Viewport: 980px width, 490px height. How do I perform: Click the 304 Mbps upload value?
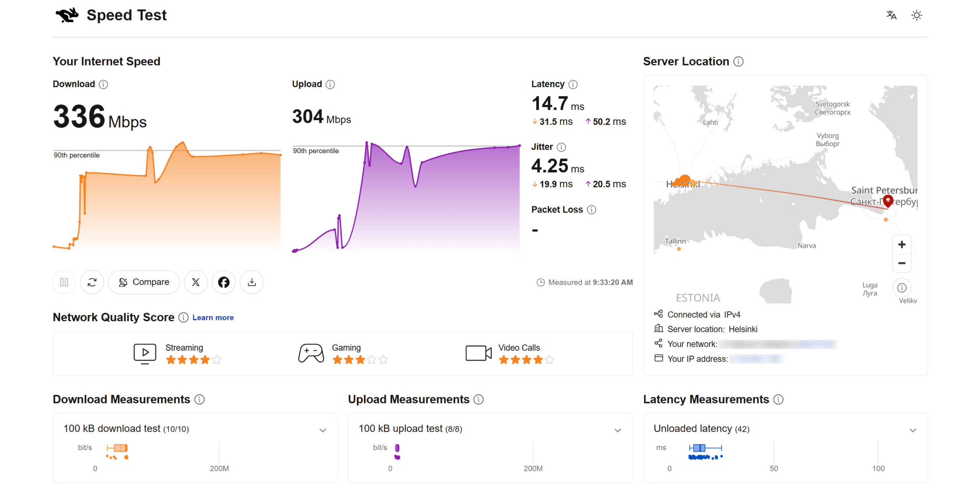coord(322,117)
